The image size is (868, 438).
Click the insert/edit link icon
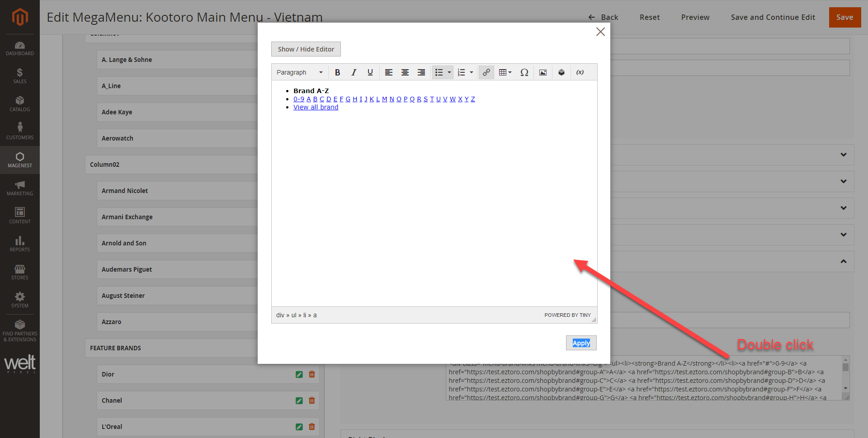[x=486, y=72]
